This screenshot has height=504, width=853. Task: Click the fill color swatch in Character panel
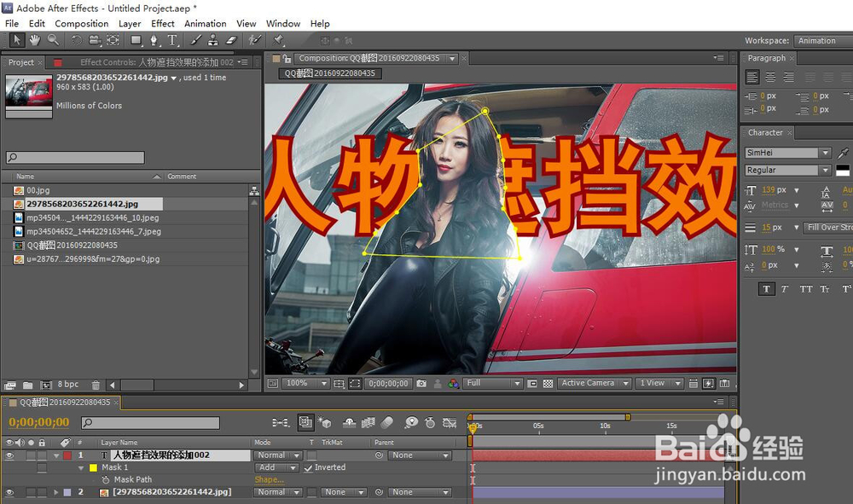click(x=843, y=171)
